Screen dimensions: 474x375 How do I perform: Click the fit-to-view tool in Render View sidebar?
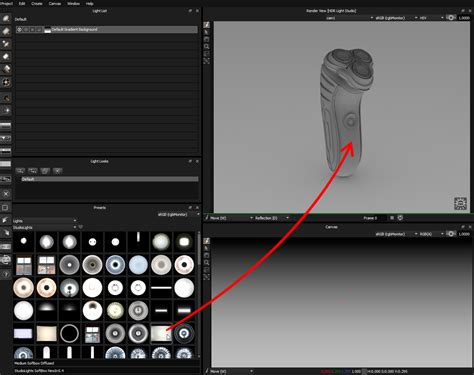[207, 61]
